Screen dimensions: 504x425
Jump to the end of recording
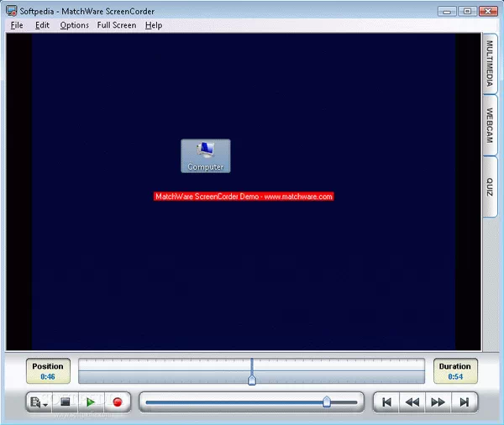click(464, 402)
